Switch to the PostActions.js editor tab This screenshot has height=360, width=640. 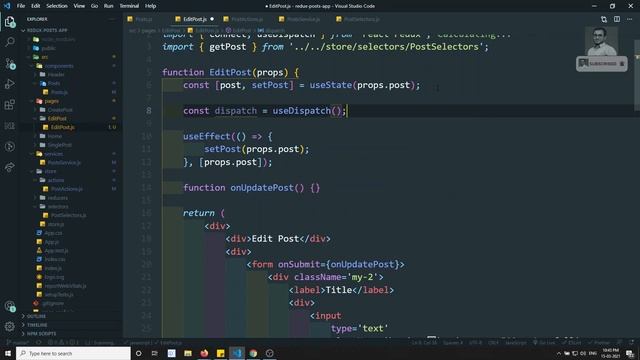[246, 19]
